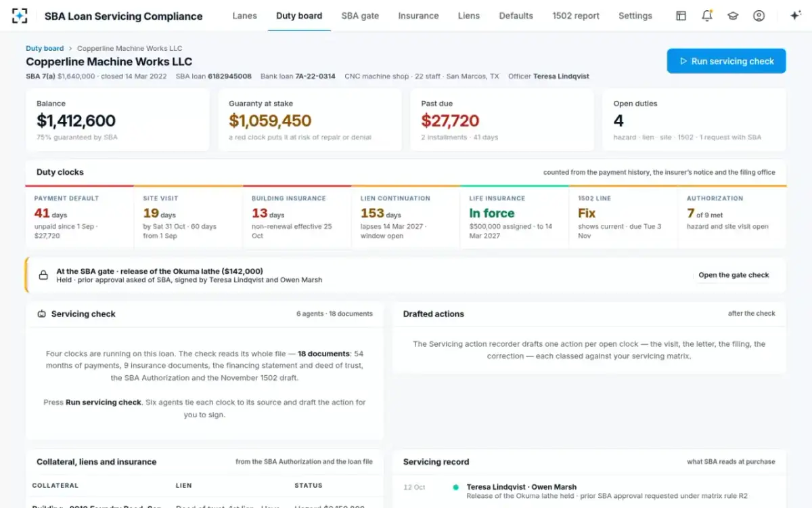Open the Authorization clock card
This screenshot has height=508, width=812.
coord(732,217)
